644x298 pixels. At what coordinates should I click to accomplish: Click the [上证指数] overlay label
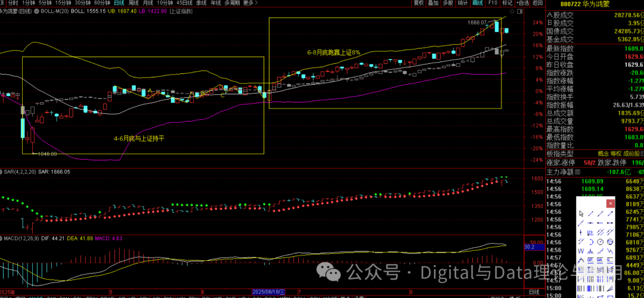180,11
